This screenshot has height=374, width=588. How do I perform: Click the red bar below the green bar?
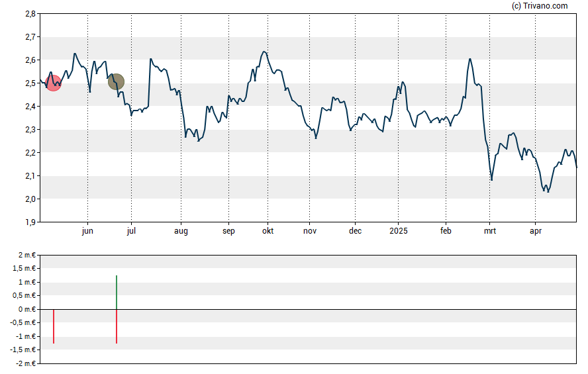point(117,326)
